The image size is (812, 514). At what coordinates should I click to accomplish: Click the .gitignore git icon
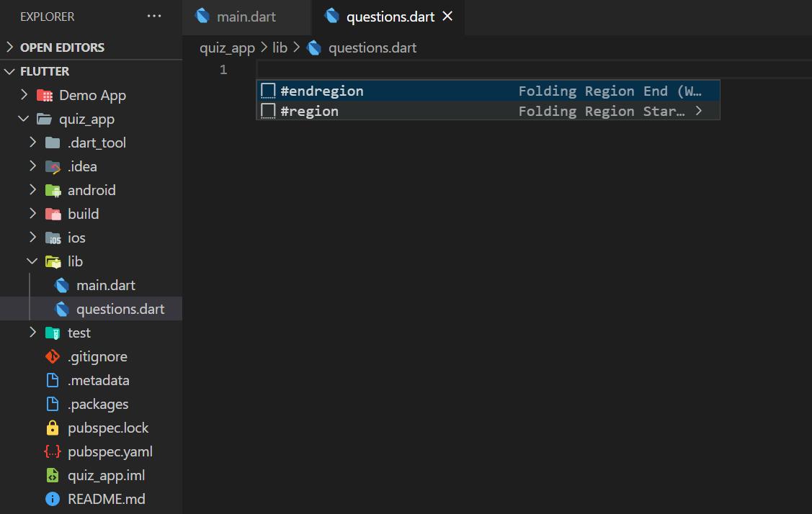pos(53,357)
